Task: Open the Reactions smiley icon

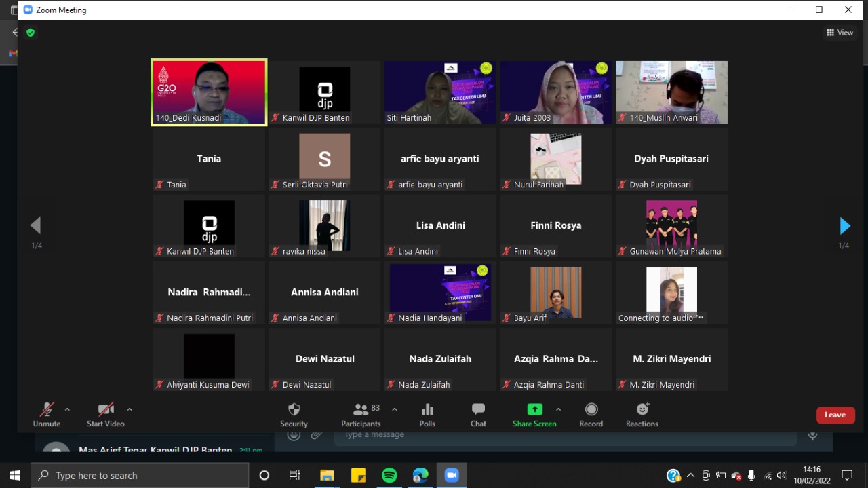Action: coord(642,409)
